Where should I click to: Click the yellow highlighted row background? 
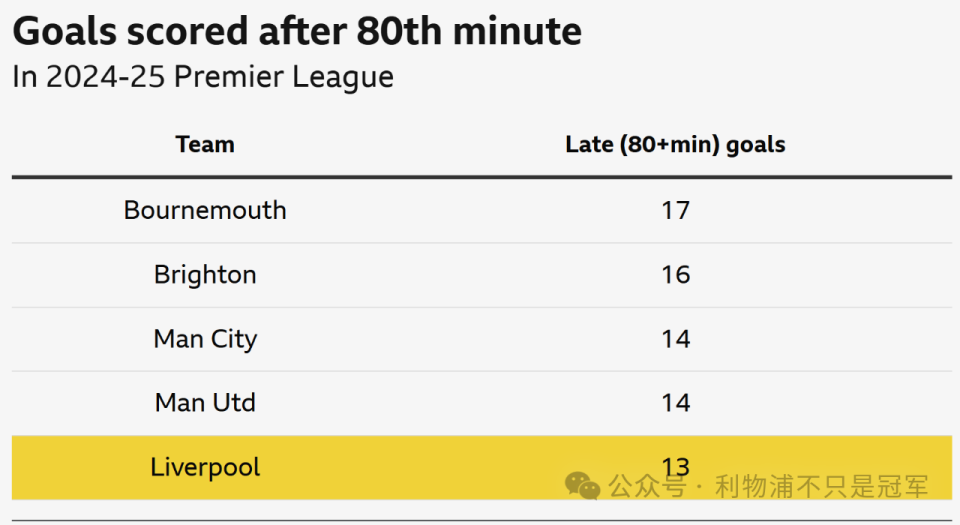tap(420, 468)
